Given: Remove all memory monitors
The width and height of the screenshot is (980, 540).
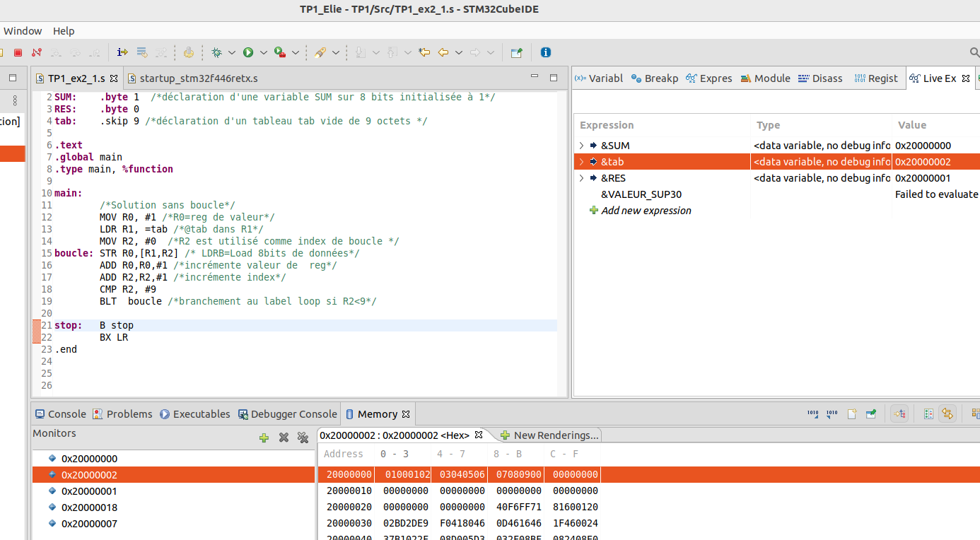Looking at the screenshot, I should pyautogui.click(x=303, y=438).
